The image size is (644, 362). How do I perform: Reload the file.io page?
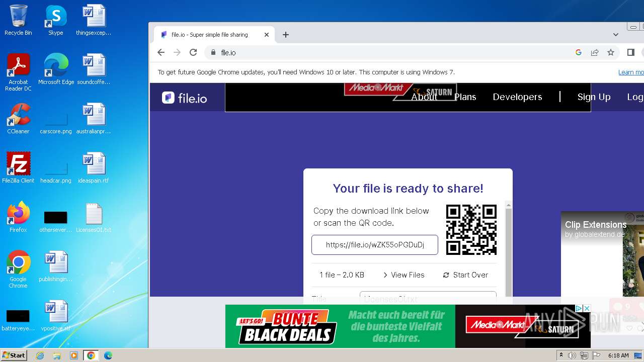(193, 52)
